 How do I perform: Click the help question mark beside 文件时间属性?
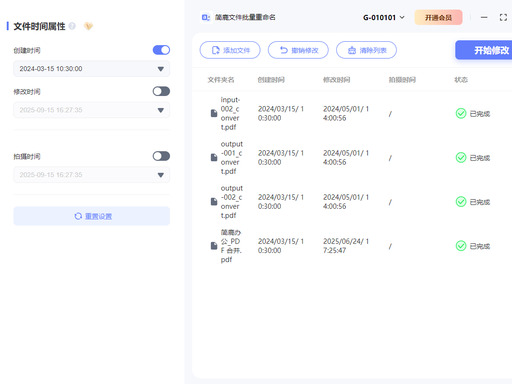[72, 26]
